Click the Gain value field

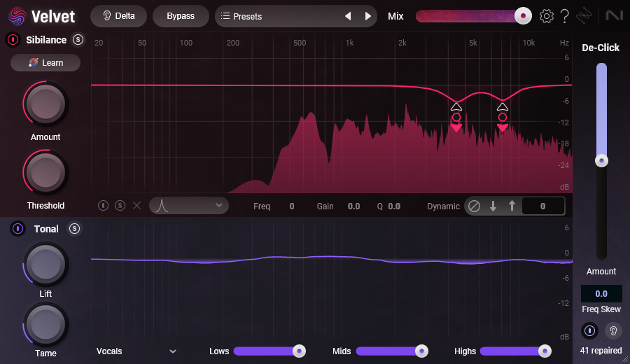pos(353,206)
